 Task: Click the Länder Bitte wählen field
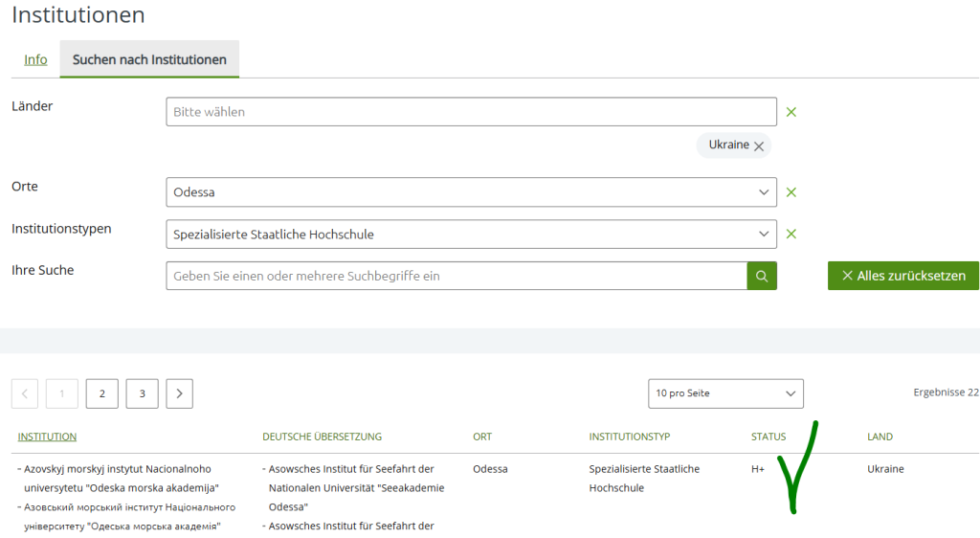point(471,112)
